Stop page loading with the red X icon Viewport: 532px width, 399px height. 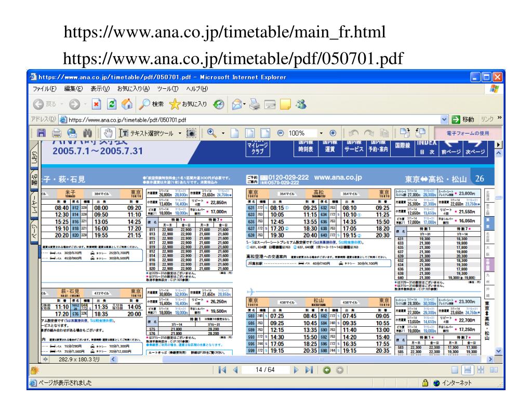96,104
